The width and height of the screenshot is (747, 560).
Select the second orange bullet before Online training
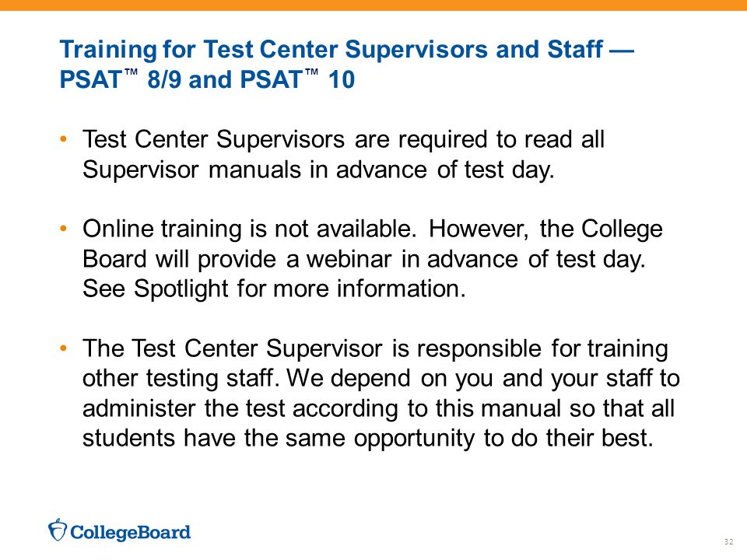pos(63,229)
